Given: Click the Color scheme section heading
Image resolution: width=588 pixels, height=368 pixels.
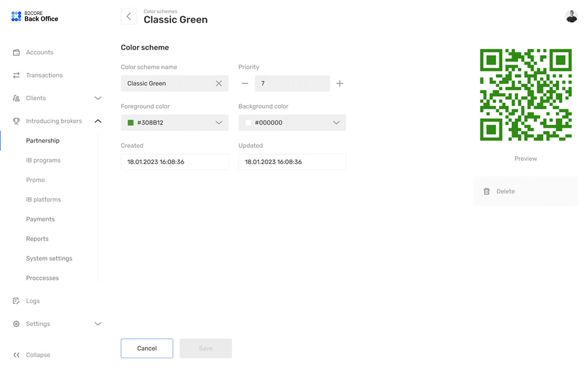Looking at the screenshot, I should coord(145,47).
